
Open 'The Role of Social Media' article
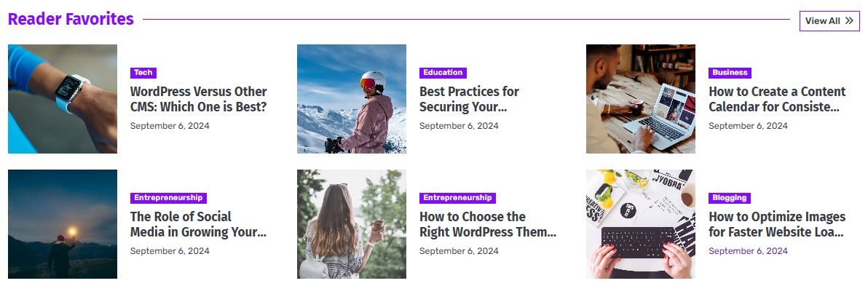click(x=198, y=225)
